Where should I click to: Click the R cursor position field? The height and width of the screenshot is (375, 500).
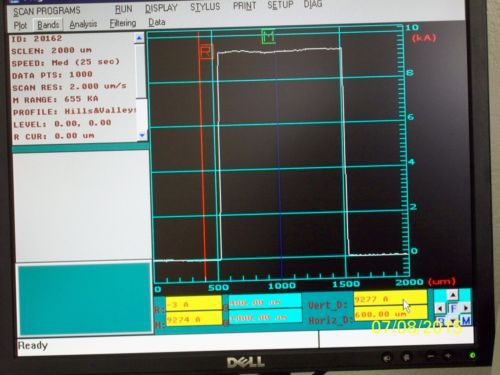[265, 303]
